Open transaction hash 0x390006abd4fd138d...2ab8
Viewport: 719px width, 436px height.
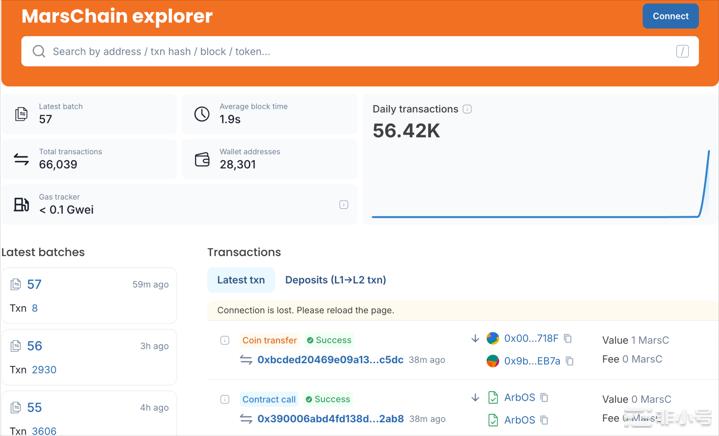(330, 419)
